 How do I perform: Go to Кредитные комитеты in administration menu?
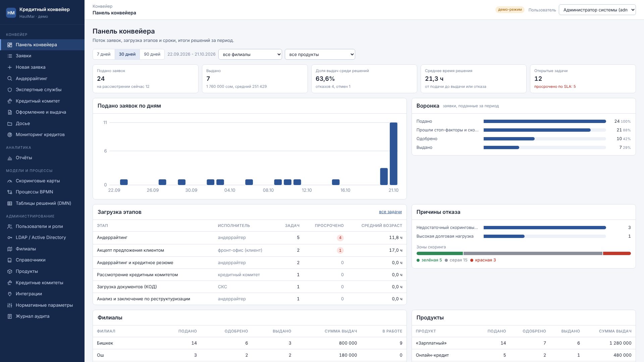pyautogui.click(x=42, y=283)
